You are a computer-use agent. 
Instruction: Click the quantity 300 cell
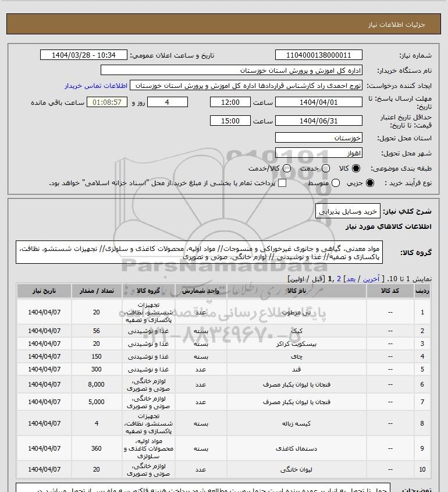point(96,369)
